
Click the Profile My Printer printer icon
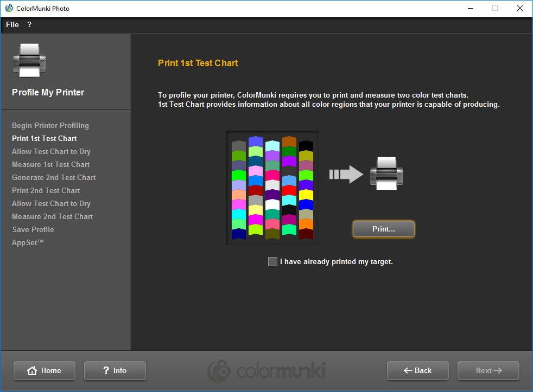click(x=29, y=61)
